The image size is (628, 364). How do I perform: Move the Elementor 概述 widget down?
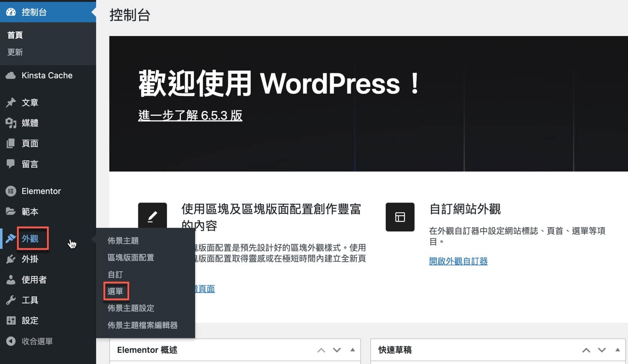tap(337, 350)
